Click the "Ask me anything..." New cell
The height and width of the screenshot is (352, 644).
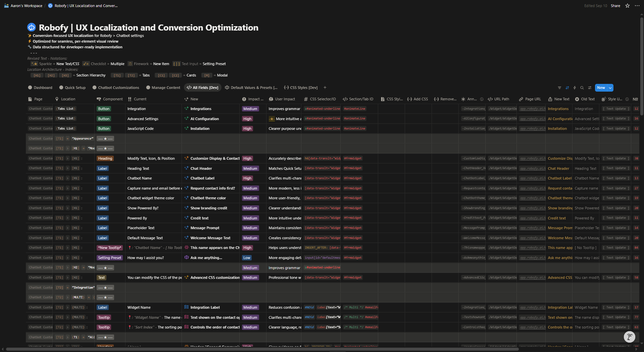210,258
